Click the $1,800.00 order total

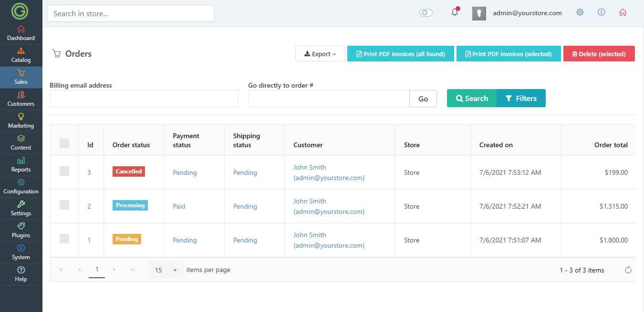(x=613, y=240)
